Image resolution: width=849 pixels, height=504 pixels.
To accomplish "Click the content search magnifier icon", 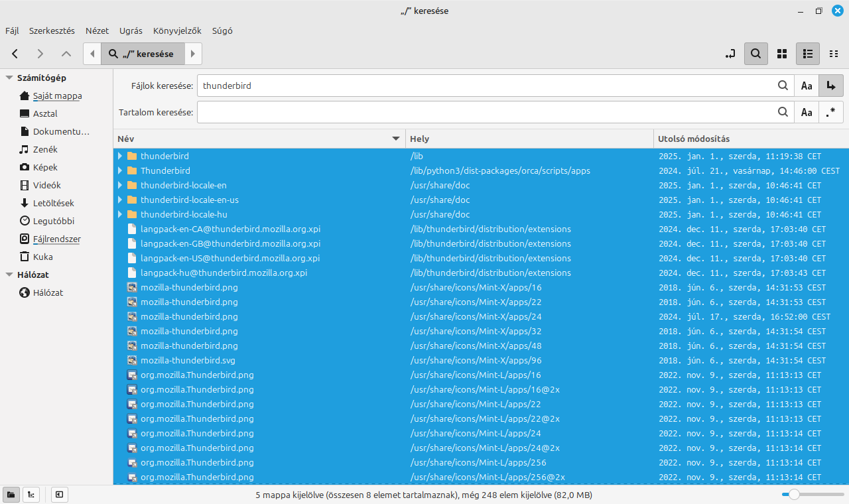I will pyautogui.click(x=783, y=112).
